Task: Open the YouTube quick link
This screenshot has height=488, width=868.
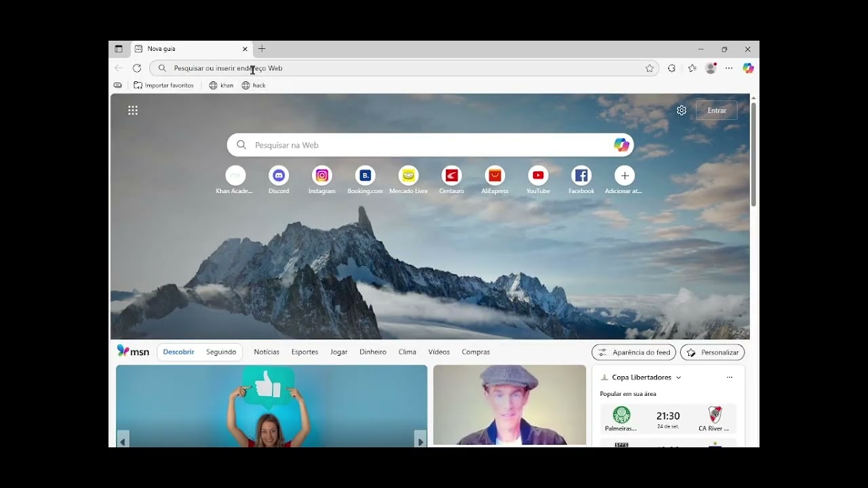Action: coord(538,180)
